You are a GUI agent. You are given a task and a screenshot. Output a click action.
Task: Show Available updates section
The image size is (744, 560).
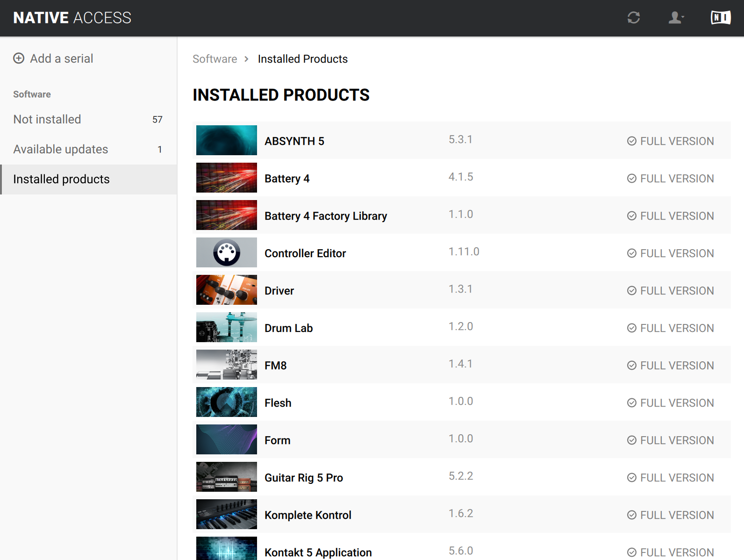[88, 150]
